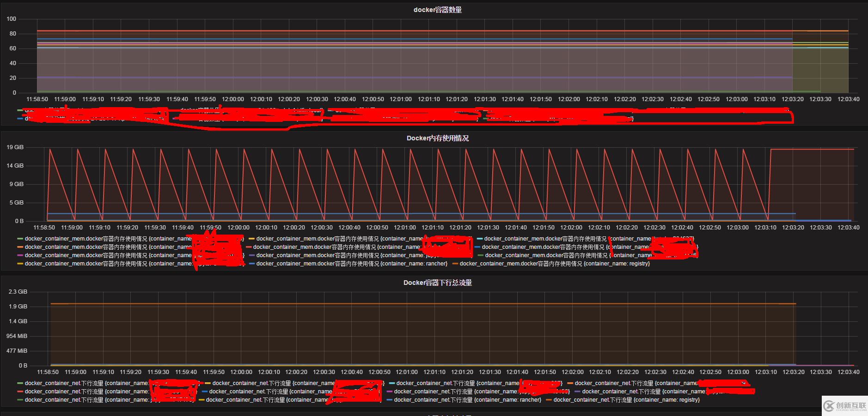Select registry entry in network traffic legend
The image size is (868, 416).
tap(626, 400)
